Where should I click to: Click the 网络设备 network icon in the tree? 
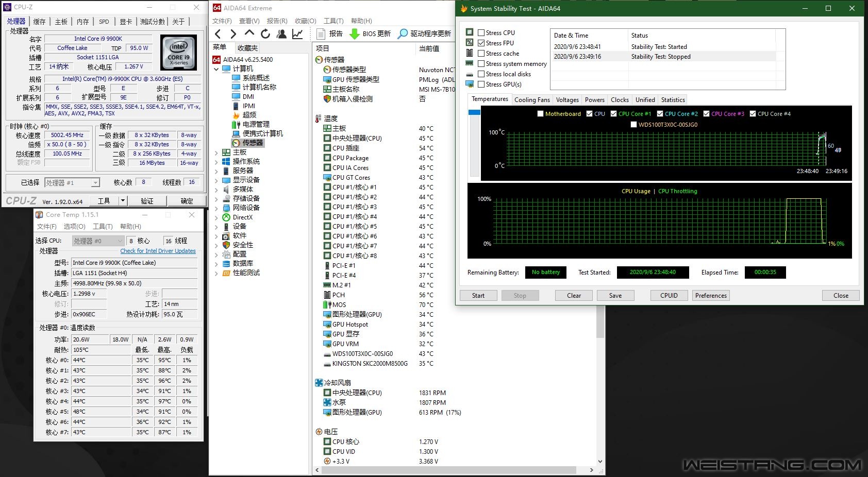tap(226, 208)
